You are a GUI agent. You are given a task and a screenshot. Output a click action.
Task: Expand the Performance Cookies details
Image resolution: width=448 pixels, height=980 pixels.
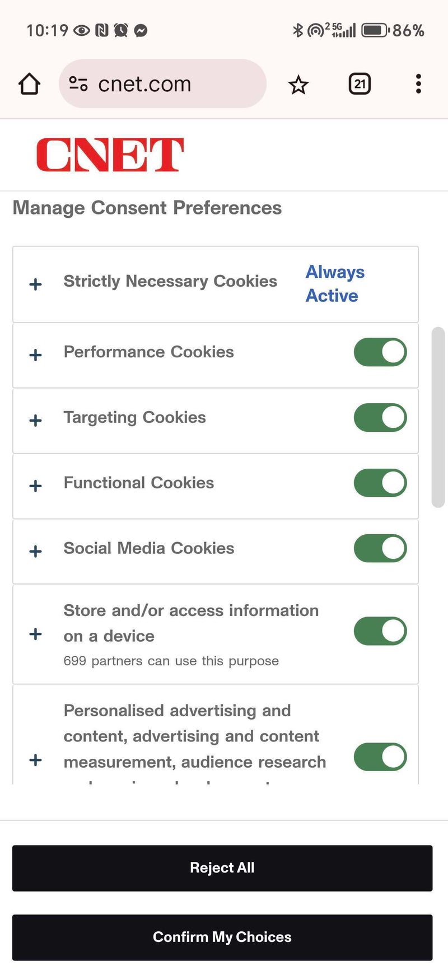pyautogui.click(x=35, y=355)
